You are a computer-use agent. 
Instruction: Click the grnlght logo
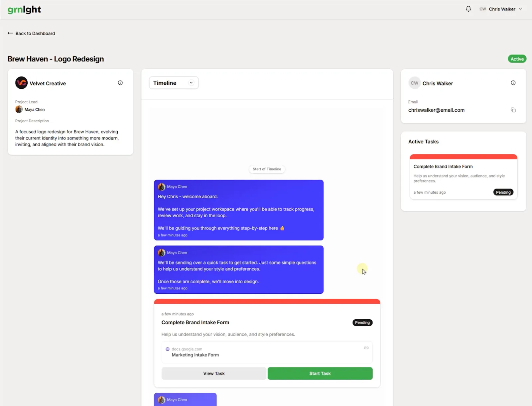[x=24, y=10]
